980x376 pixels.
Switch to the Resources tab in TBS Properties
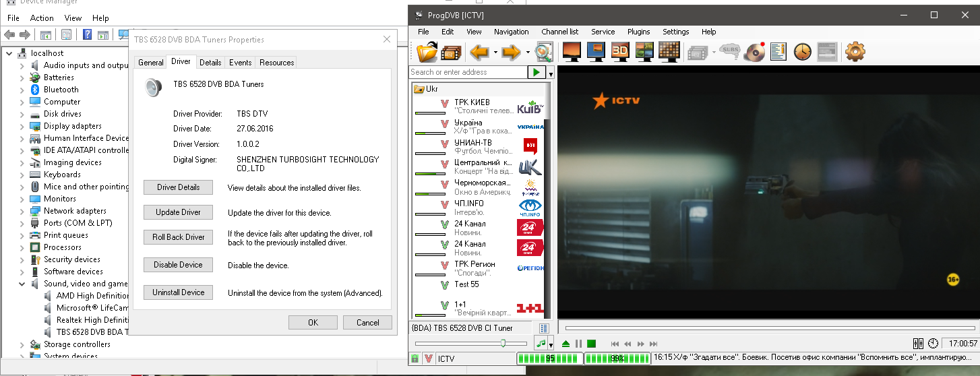277,63
